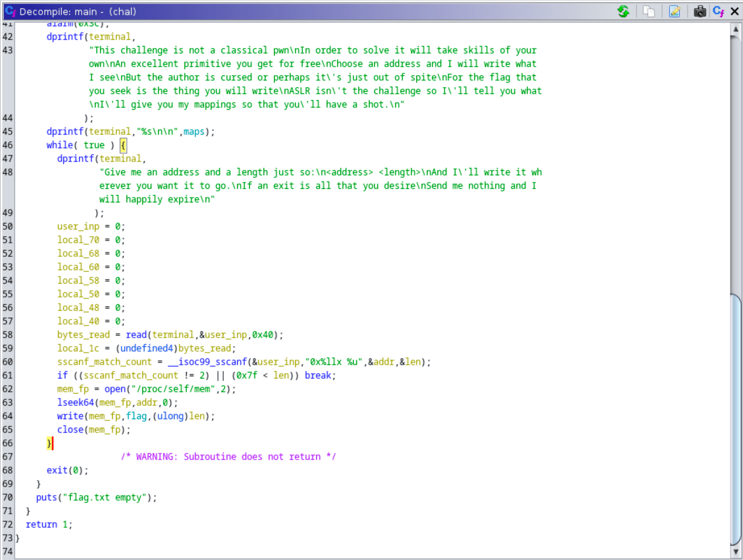The height and width of the screenshot is (560, 743).
Task: Click the Re-decompile refresh icon
Action: click(623, 12)
